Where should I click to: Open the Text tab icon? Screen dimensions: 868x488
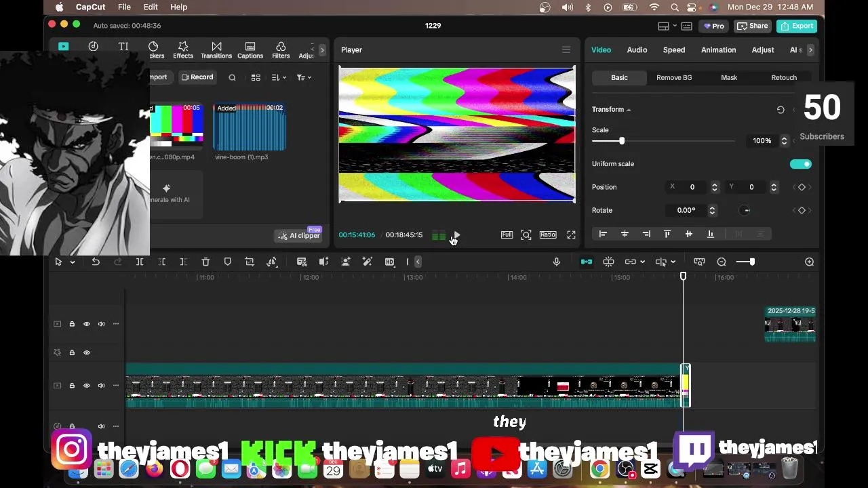(123, 47)
